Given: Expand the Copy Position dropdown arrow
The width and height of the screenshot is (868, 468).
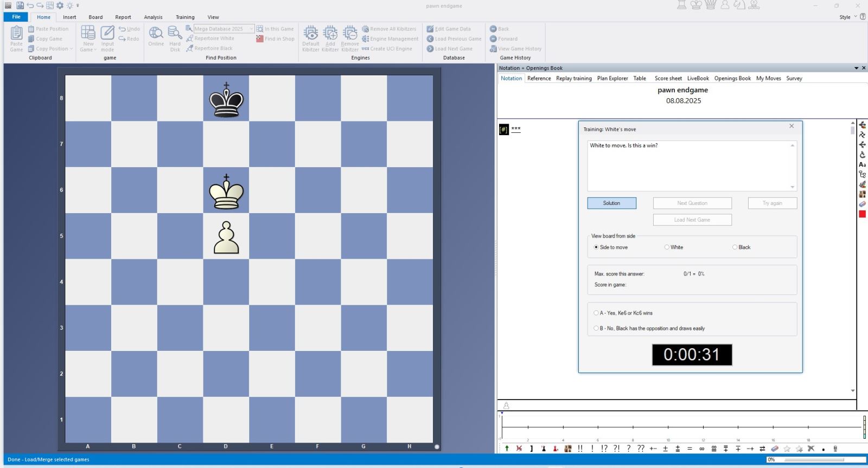Looking at the screenshot, I should point(71,49).
